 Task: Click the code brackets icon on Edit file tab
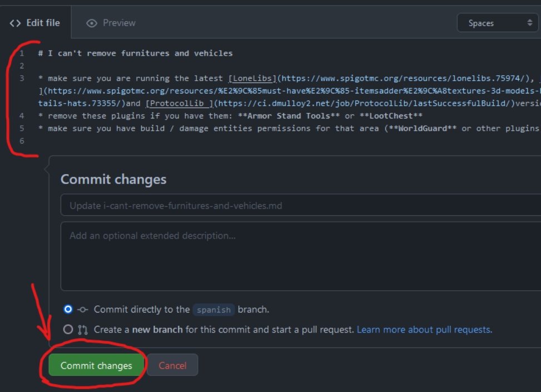coord(15,23)
